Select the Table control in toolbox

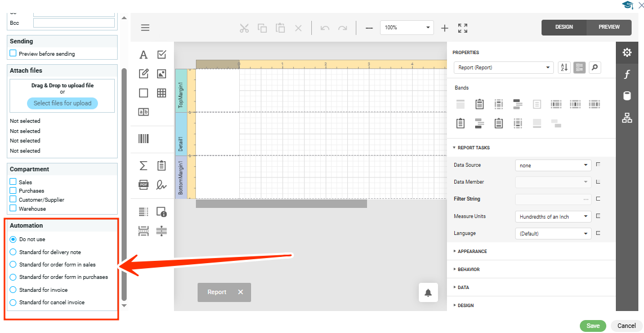point(162,93)
